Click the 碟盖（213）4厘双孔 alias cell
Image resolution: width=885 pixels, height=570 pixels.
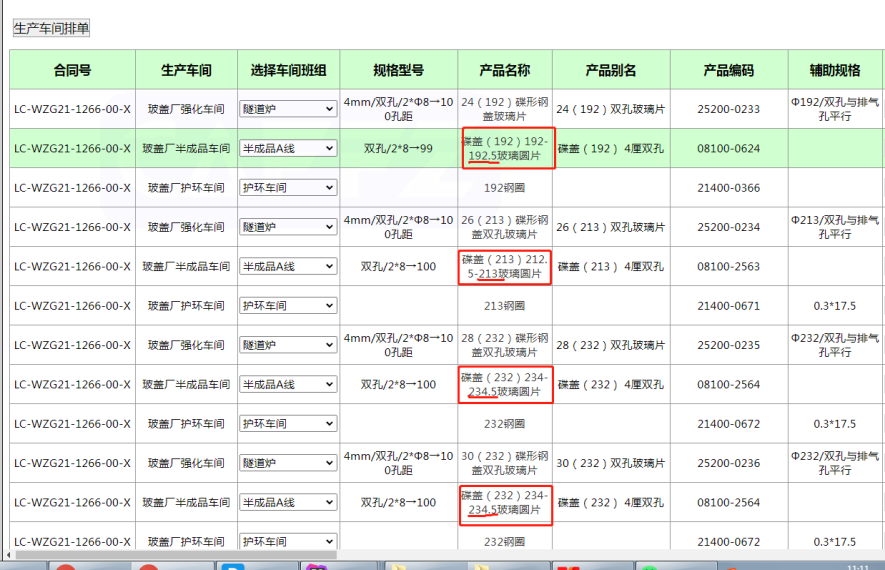(x=610, y=267)
